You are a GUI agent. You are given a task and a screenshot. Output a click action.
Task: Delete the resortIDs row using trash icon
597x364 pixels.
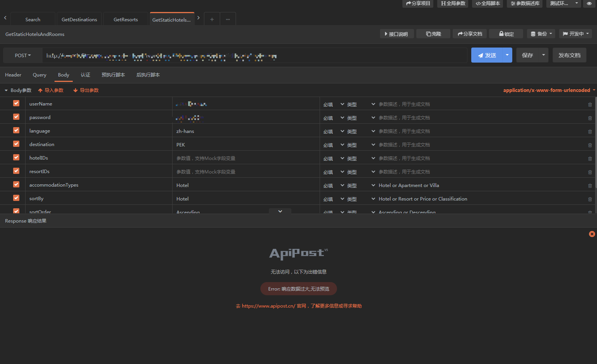click(590, 172)
